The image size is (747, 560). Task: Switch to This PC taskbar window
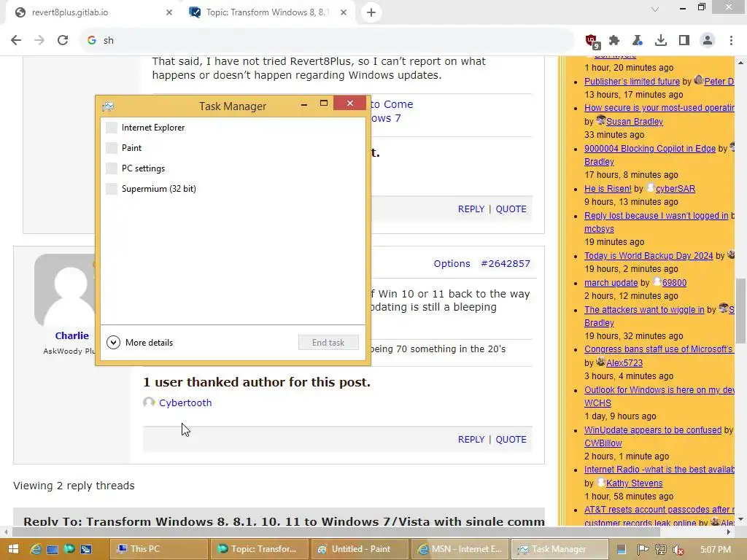pos(159,549)
